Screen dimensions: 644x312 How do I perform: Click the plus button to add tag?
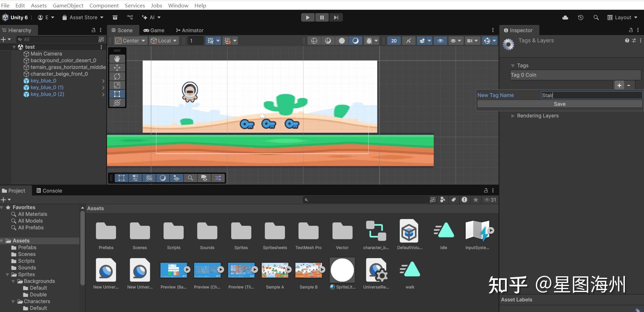(x=619, y=85)
